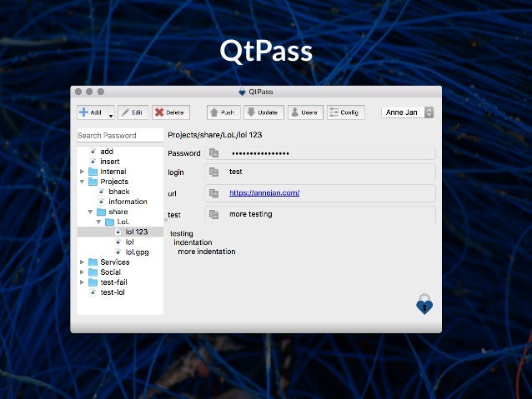
Task: Click the 'more testing' field value
Action: 251,214
